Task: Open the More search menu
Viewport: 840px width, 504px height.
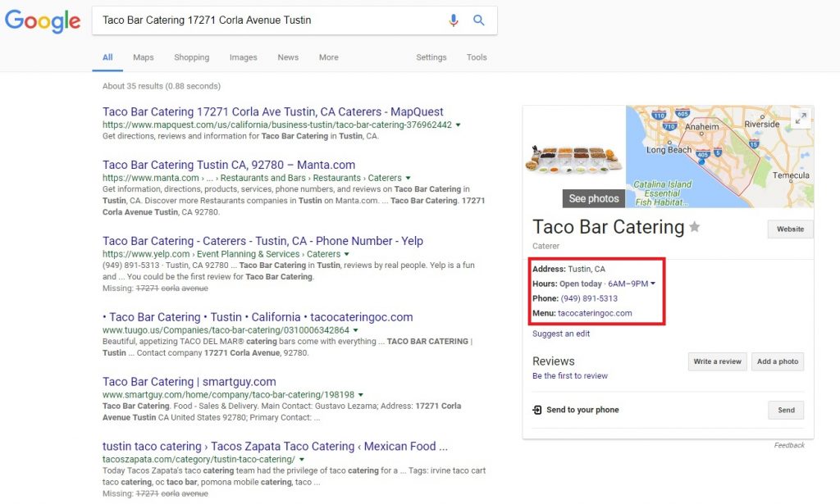Action: (328, 57)
